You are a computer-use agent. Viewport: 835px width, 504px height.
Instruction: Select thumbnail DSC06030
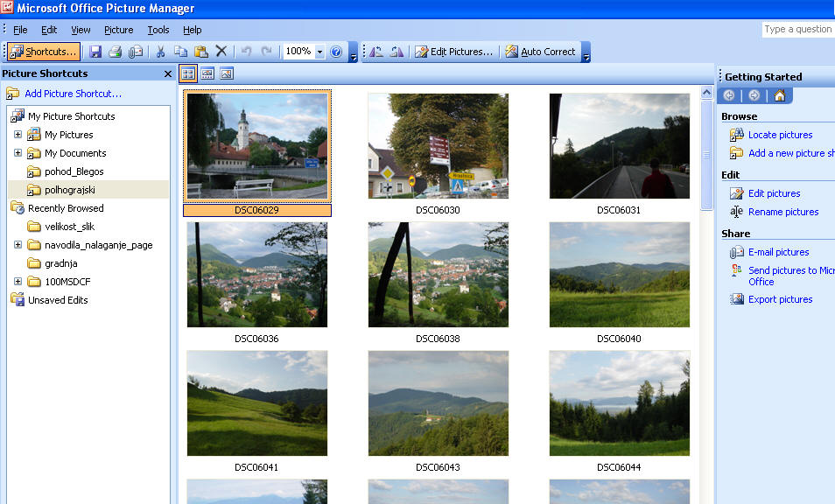[x=439, y=146]
